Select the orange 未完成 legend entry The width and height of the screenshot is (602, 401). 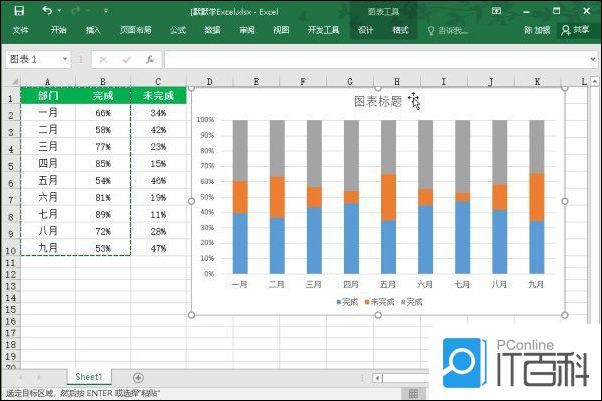click(379, 301)
